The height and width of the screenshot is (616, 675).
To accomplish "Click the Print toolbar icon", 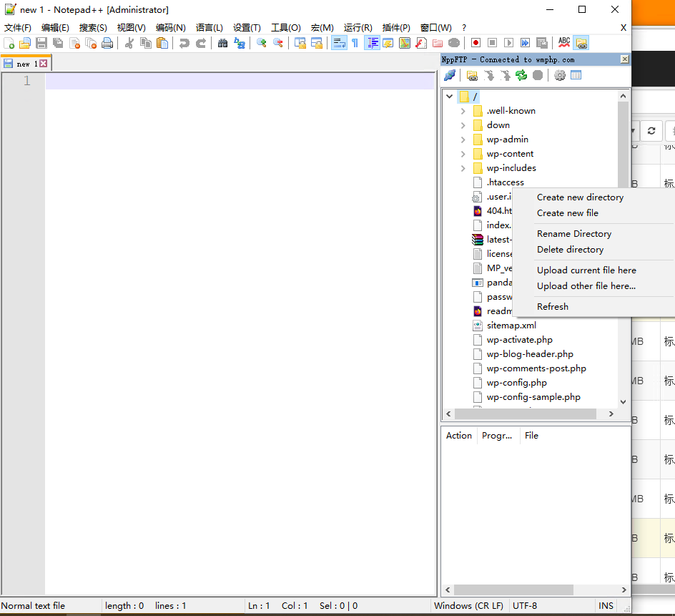I will pyautogui.click(x=107, y=43).
